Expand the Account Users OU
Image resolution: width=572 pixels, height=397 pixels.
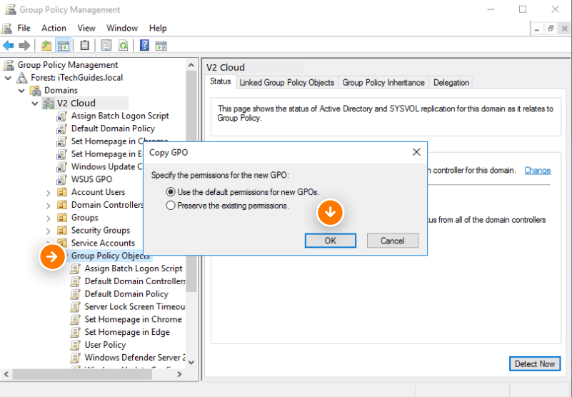[48, 193]
